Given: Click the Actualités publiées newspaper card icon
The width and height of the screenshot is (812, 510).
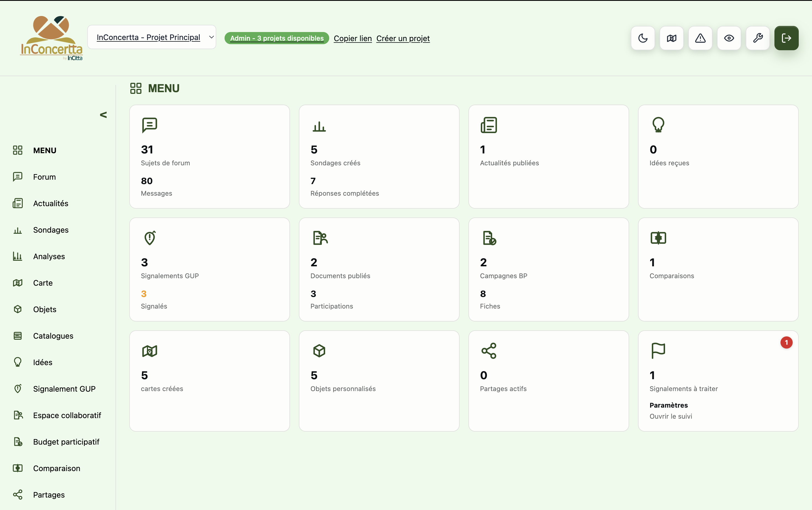Looking at the screenshot, I should click(489, 125).
